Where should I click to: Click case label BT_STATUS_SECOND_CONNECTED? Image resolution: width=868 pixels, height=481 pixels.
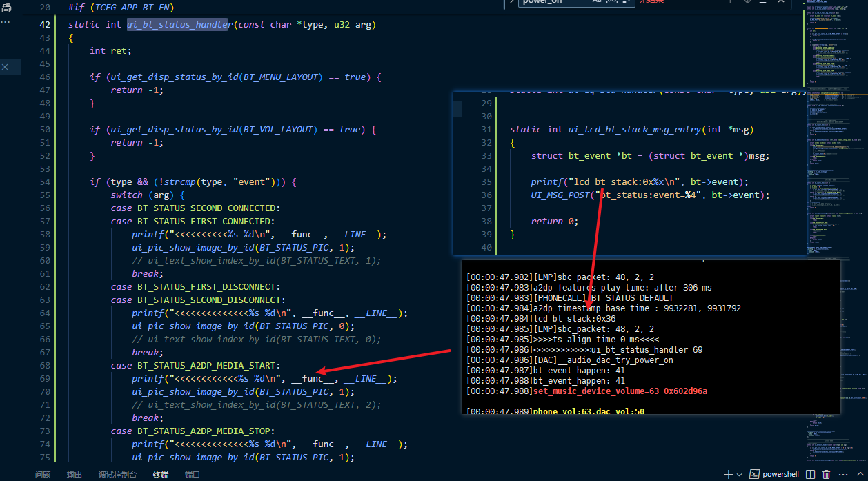[x=206, y=208]
